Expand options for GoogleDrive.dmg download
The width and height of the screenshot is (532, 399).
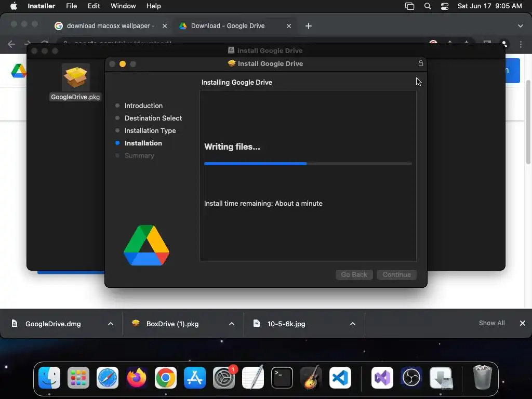(111, 324)
